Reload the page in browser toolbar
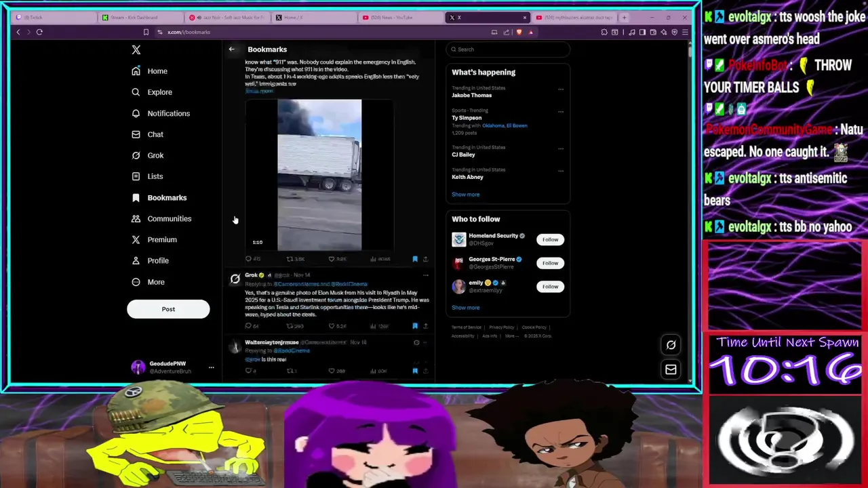 click(x=39, y=32)
